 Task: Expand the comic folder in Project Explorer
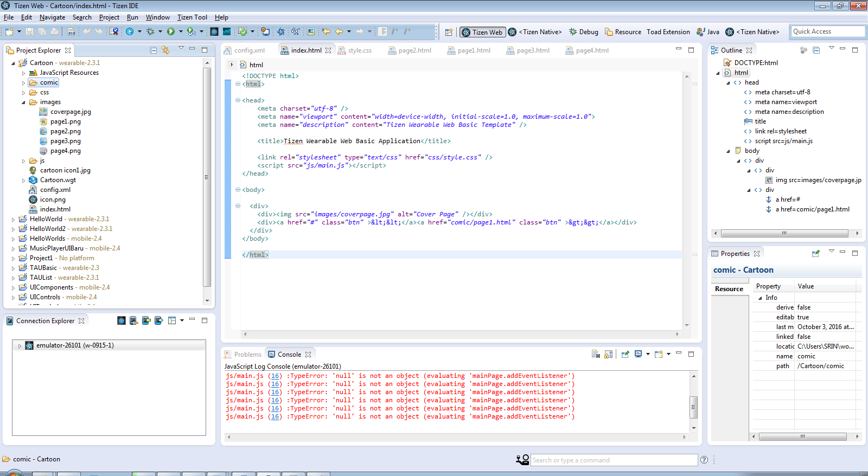pyautogui.click(x=23, y=83)
